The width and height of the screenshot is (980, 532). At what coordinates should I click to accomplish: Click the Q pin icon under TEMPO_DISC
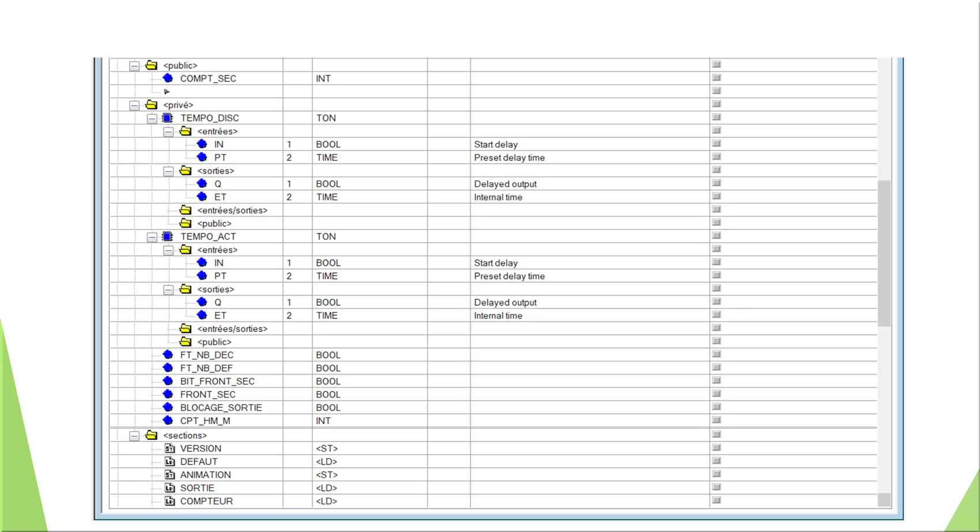202,183
